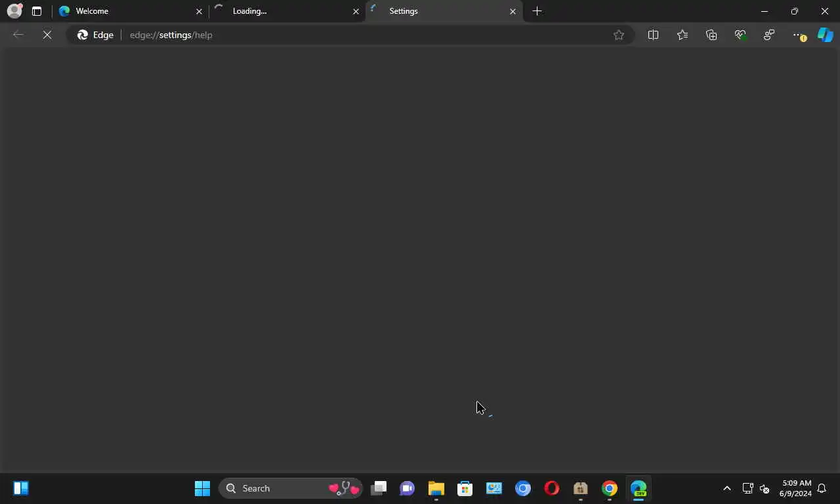Open Edge Dev from taskbar
This screenshot has height=504, width=840.
tap(639, 488)
